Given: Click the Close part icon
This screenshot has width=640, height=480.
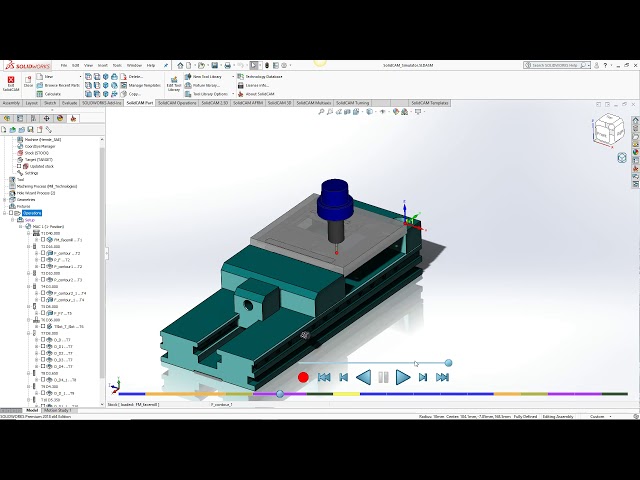Looking at the screenshot, I should [x=28, y=82].
